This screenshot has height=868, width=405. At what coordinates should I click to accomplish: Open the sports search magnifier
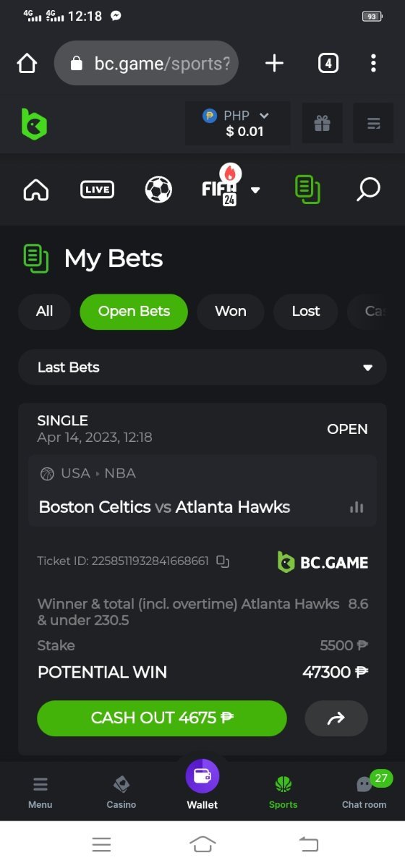click(x=368, y=190)
